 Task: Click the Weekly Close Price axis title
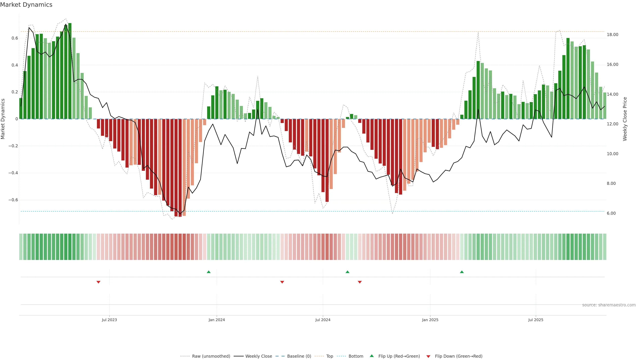pos(625,119)
